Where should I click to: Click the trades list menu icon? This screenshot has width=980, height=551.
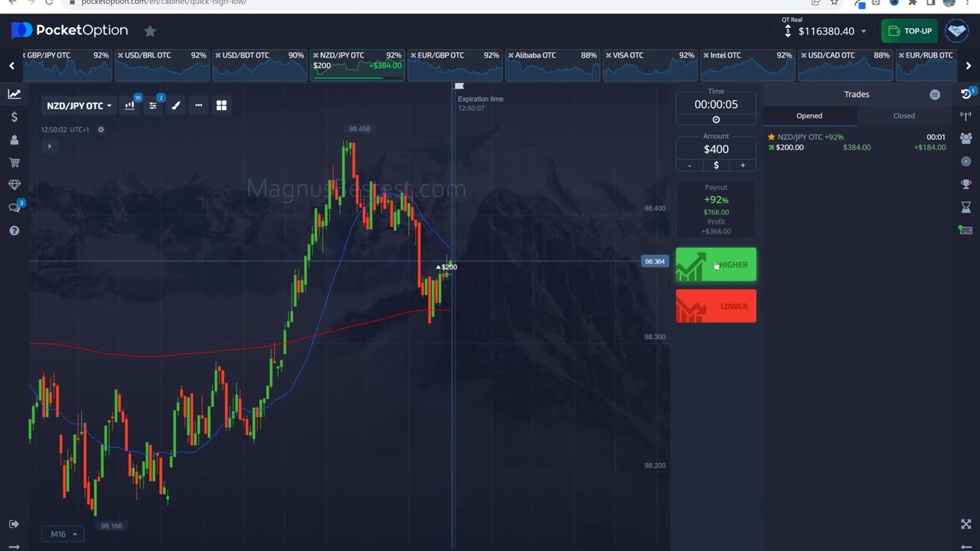935,95
